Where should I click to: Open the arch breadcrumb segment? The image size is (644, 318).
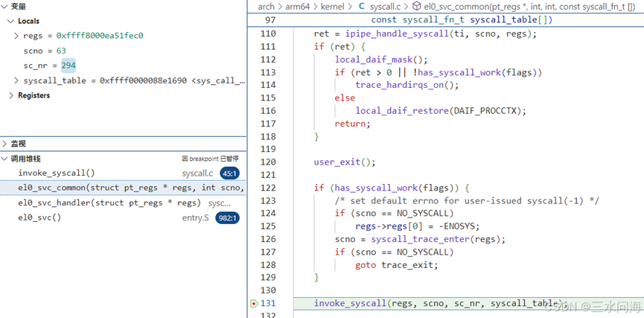(266, 6)
